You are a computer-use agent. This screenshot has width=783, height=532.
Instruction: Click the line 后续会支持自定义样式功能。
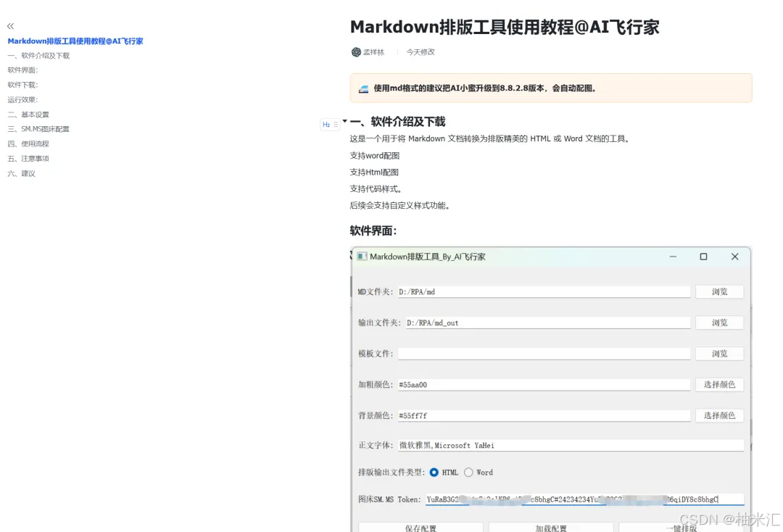[x=401, y=205]
